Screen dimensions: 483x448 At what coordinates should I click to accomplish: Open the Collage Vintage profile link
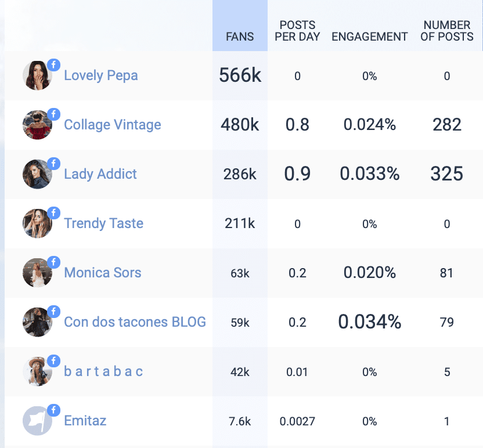coord(113,125)
